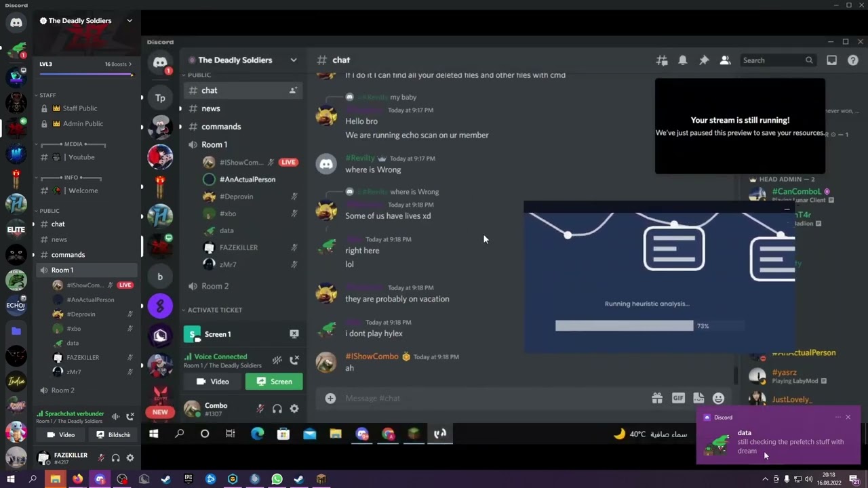The image size is (868, 488).
Task: Toggle the member list icon
Action: (725, 60)
